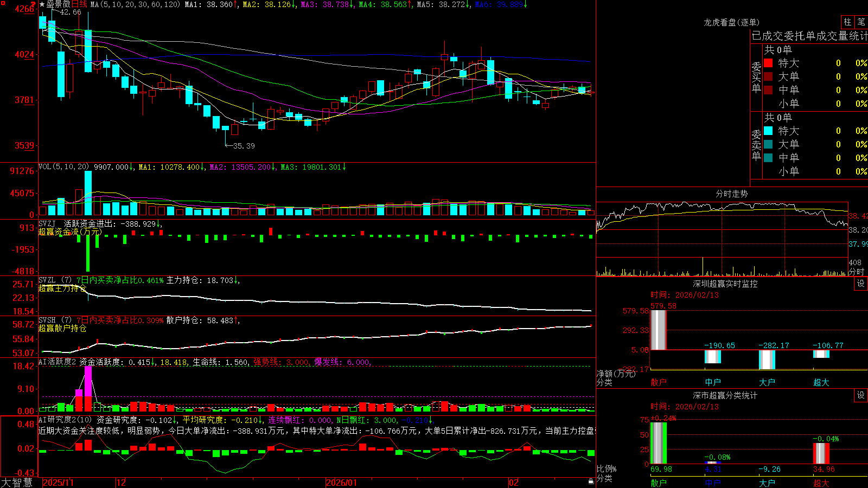
Task: Click the MA(5,10,20,30,60,120) indicator label
Action: click(135, 4)
